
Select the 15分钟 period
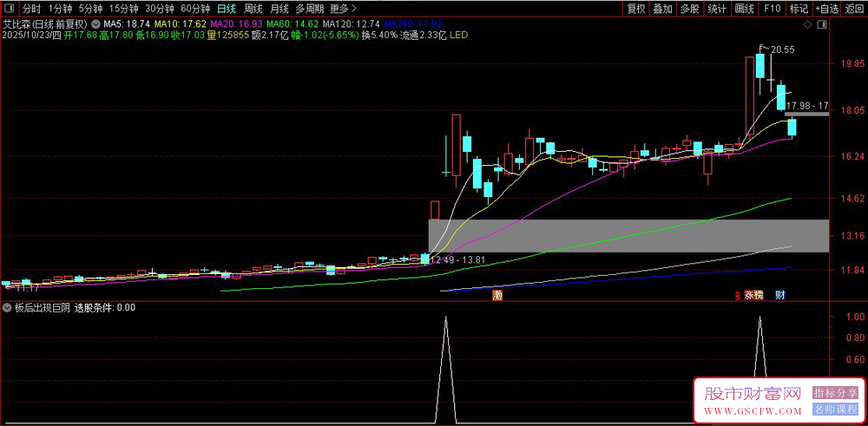[x=123, y=9]
